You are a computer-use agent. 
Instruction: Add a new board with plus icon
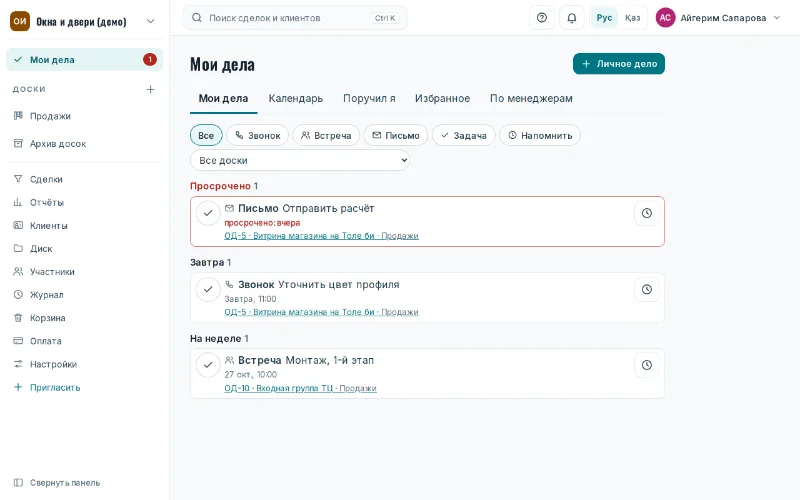point(151,89)
